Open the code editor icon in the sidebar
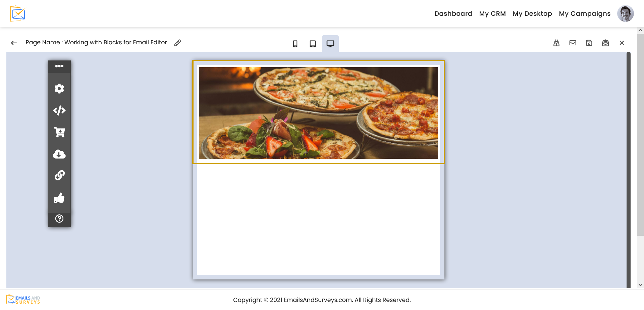644x310 pixels. [59, 110]
